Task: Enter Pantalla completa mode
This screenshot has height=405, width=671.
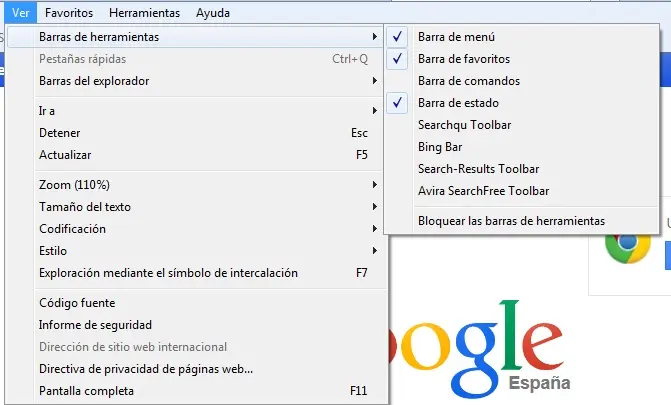Action: (x=195, y=391)
